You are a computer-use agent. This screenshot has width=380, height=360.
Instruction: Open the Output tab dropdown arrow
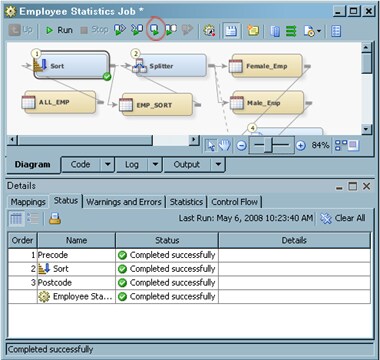pyautogui.click(x=218, y=165)
